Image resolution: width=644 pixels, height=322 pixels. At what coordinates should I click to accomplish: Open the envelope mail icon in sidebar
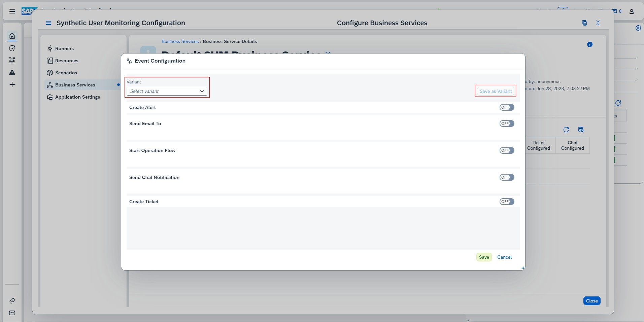(12, 313)
